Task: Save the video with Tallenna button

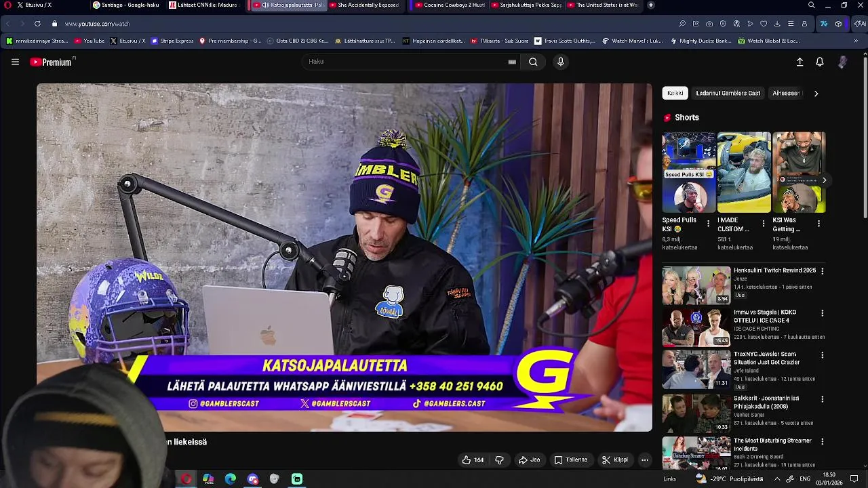Action: coord(571,460)
